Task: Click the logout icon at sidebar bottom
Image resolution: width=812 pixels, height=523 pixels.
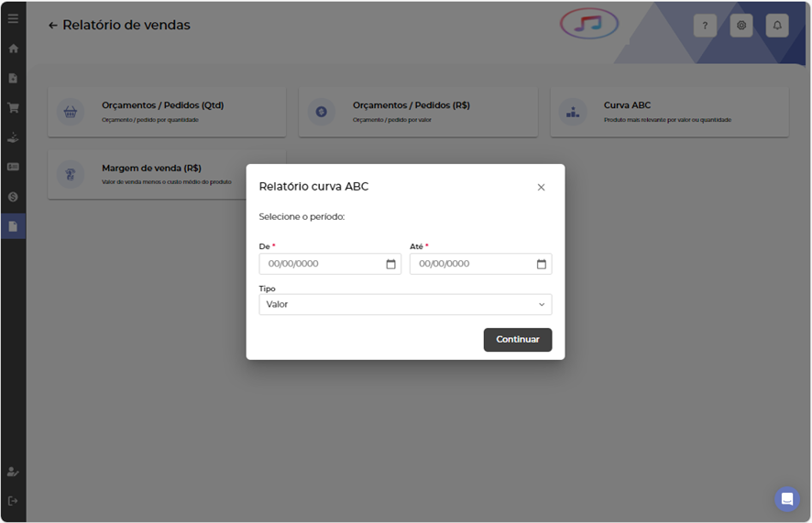Action: (13, 501)
